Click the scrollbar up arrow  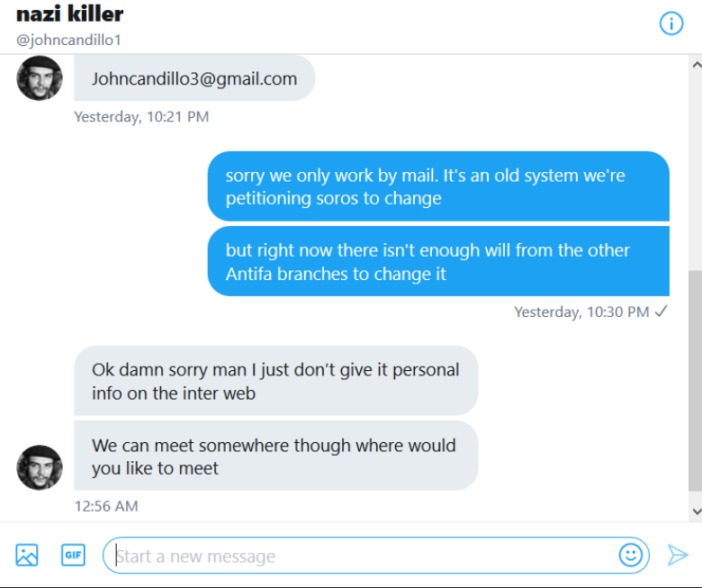(x=697, y=65)
